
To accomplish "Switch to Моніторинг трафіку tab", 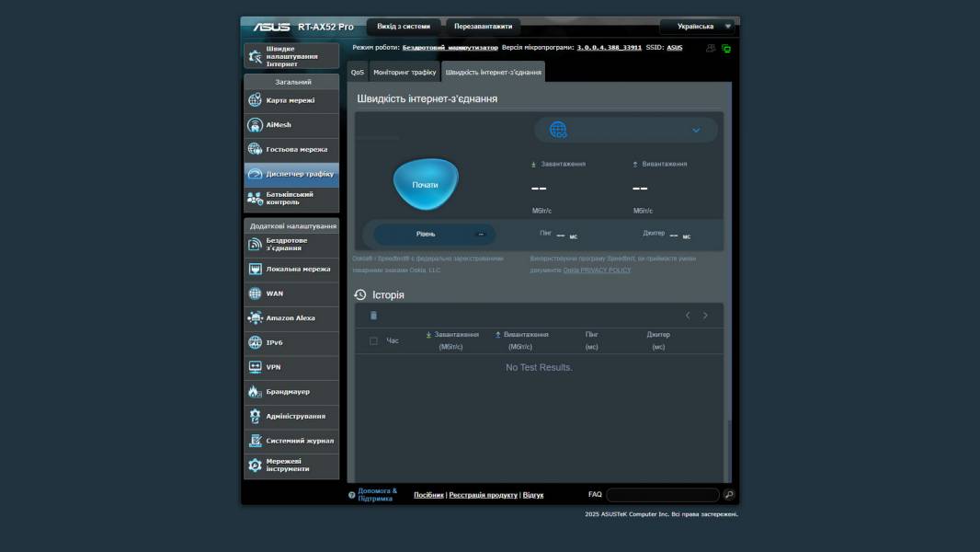I will (x=405, y=72).
